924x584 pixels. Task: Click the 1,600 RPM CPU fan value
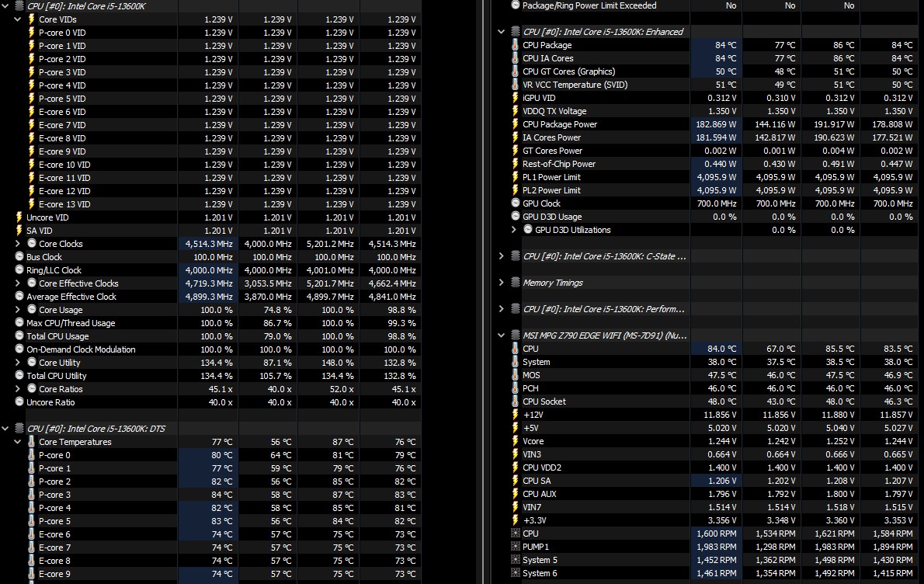click(717, 534)
